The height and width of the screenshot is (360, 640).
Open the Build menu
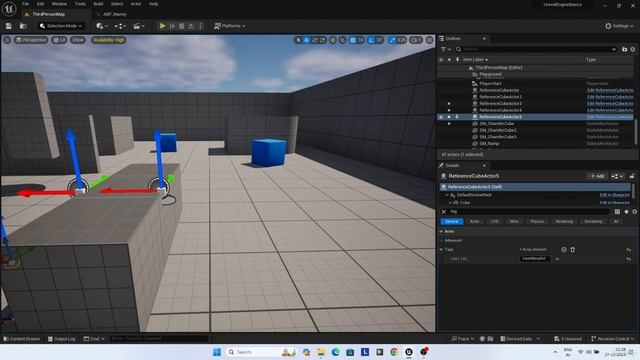point(98,4)
